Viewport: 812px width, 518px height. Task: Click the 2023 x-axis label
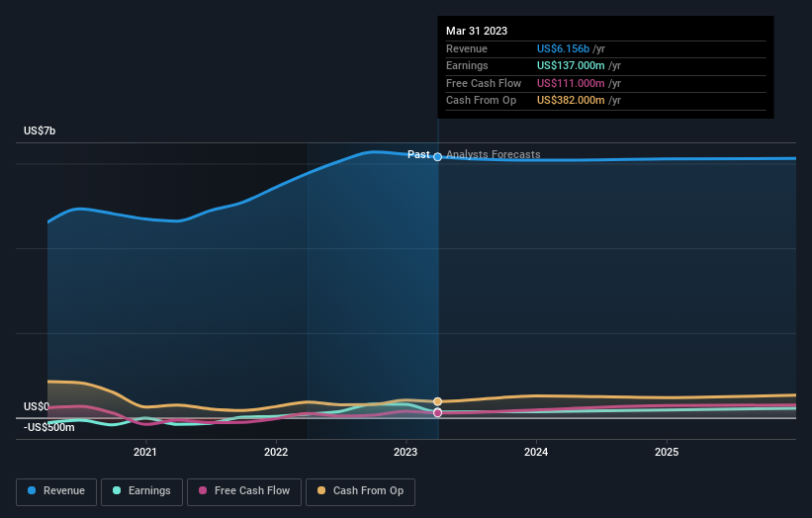[x=406, y=452]
